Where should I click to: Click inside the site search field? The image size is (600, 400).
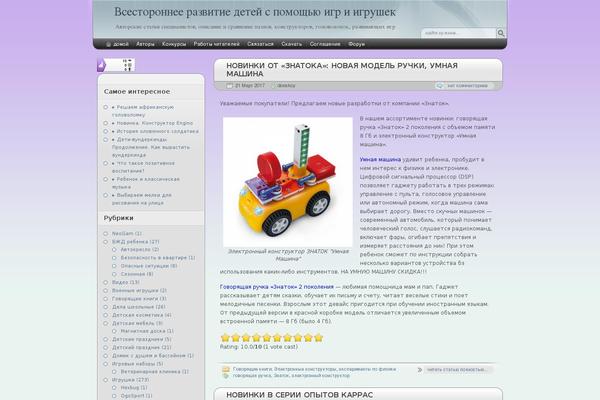point(458,33)
